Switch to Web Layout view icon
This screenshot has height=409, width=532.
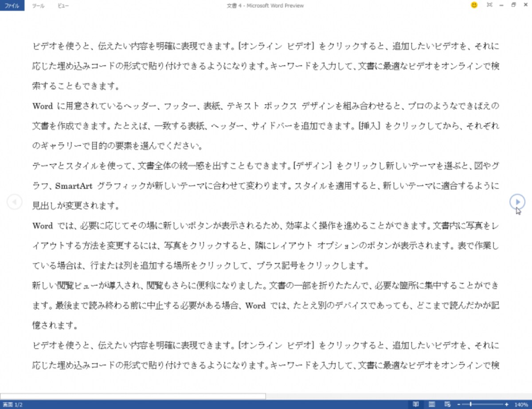[x=448, y=404]
